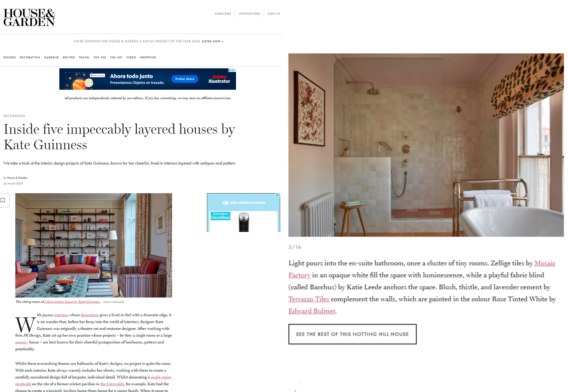Click the sitting room photo
The image size is (568, 392).
(x=94, y=245)
